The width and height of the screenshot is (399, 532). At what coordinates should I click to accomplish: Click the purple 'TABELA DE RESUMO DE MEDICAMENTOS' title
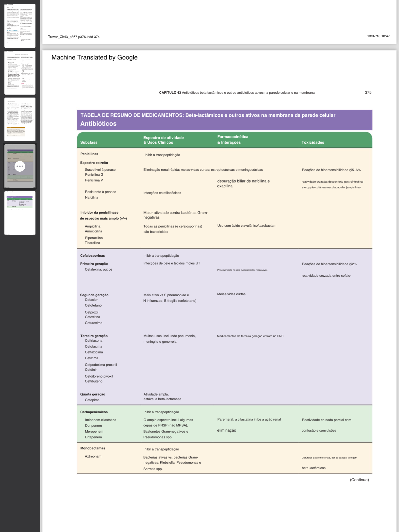[x=208, y=115]
